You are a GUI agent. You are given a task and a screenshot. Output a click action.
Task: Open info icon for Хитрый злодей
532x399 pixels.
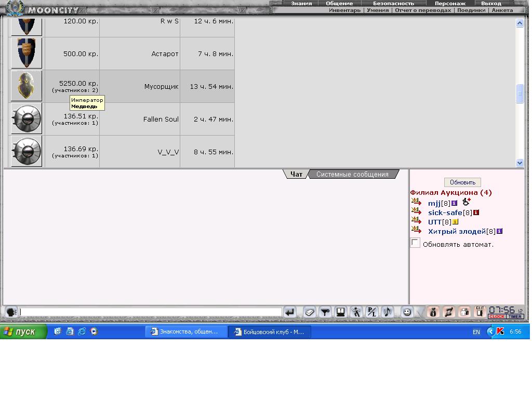499,231
